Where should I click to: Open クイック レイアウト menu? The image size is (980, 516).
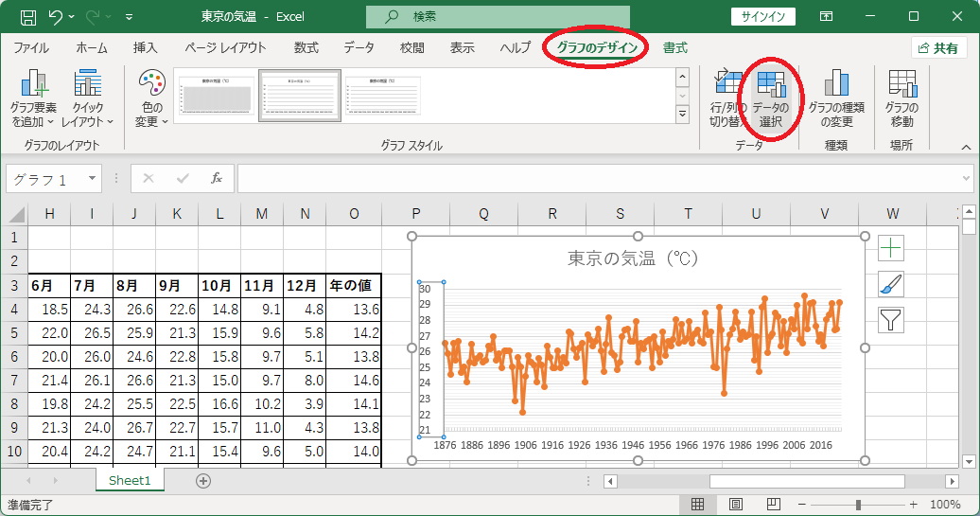pos(87,98)
